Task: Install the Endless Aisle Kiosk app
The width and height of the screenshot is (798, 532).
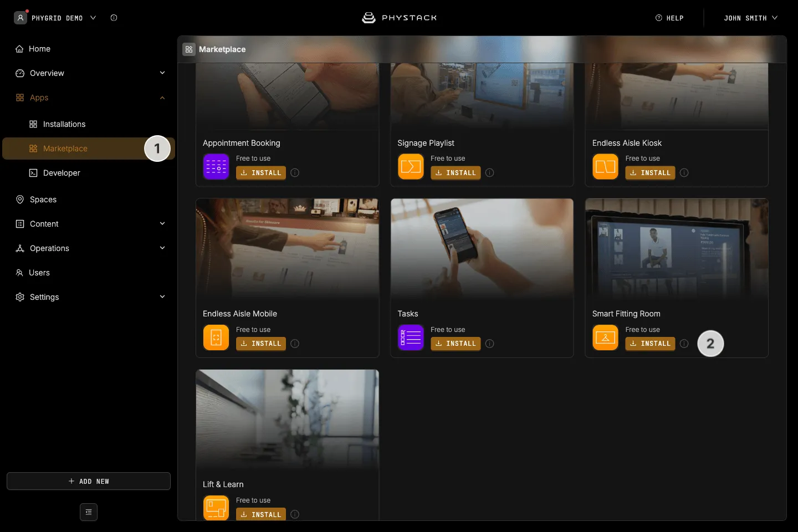Action: (x=650, y=173)
